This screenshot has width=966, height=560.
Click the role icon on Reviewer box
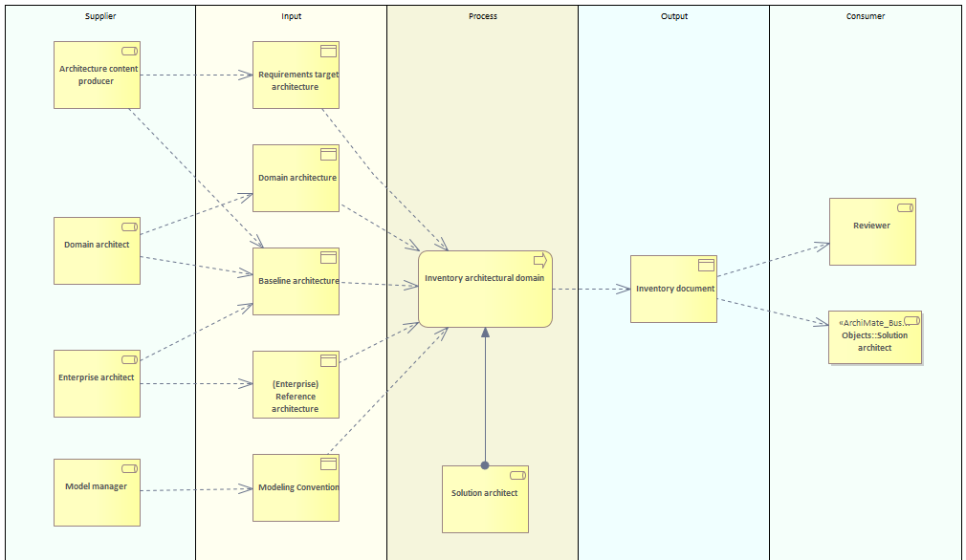pyautogui.click(x=904, y=207)
